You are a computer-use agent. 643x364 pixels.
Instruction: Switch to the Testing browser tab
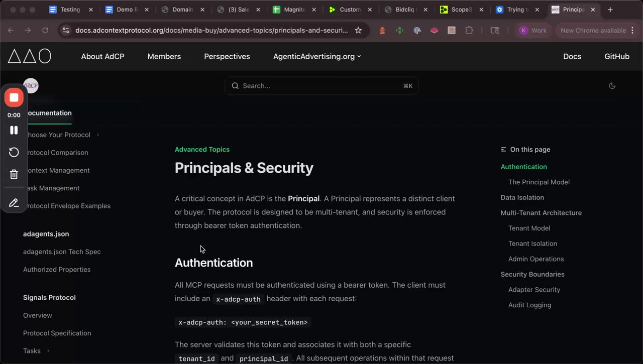click(x=70, y=10)
